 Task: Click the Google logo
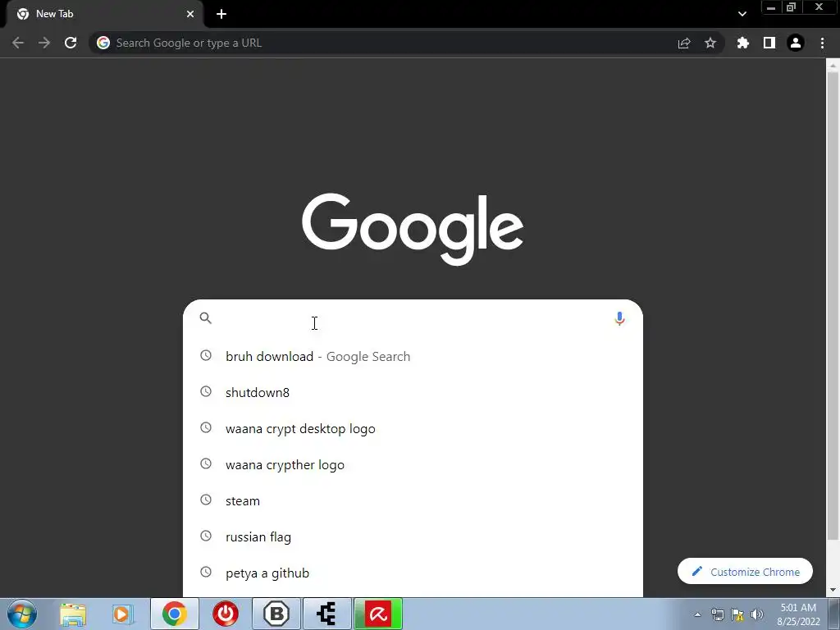tap(413, 230)
